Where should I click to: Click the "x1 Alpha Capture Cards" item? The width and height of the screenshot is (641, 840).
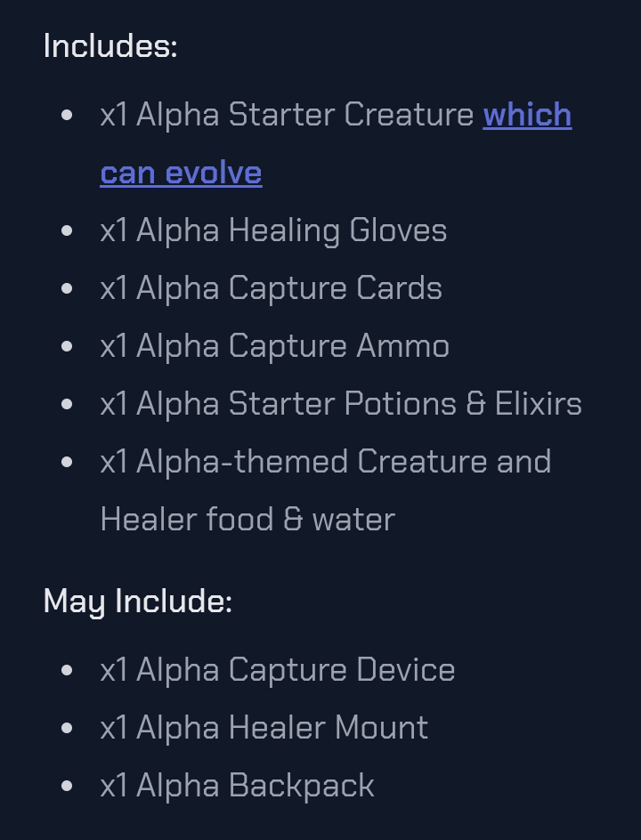click(x=271, y=288)
